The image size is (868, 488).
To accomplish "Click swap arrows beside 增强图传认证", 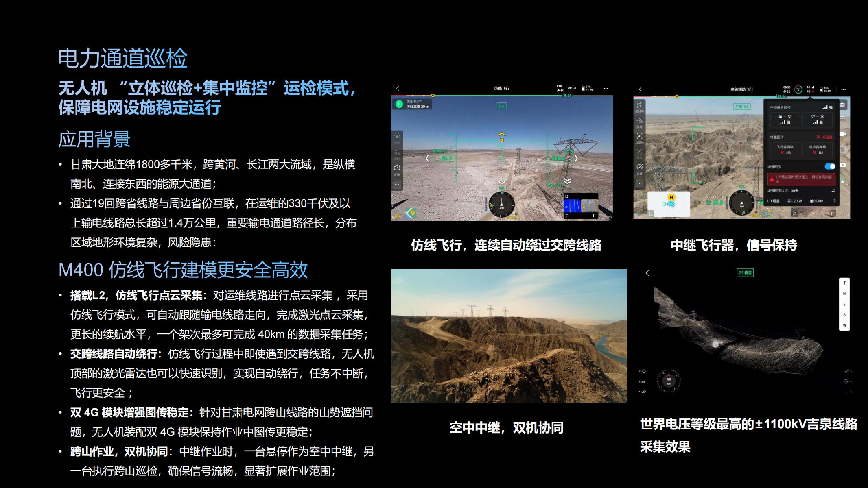I will [833, 191].
